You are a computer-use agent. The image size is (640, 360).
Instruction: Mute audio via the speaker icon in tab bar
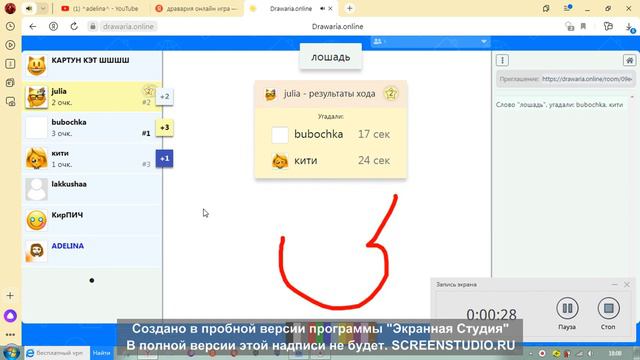(29, 9)
